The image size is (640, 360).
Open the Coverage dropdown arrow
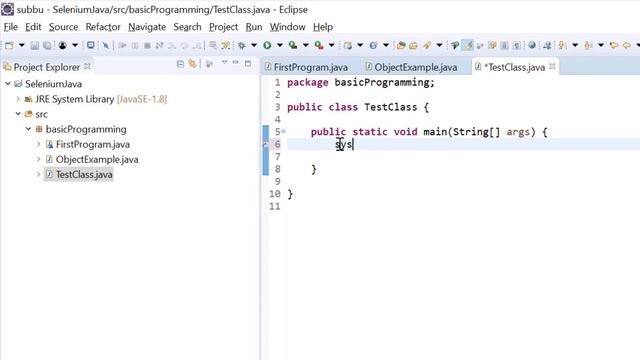[305, 45]
